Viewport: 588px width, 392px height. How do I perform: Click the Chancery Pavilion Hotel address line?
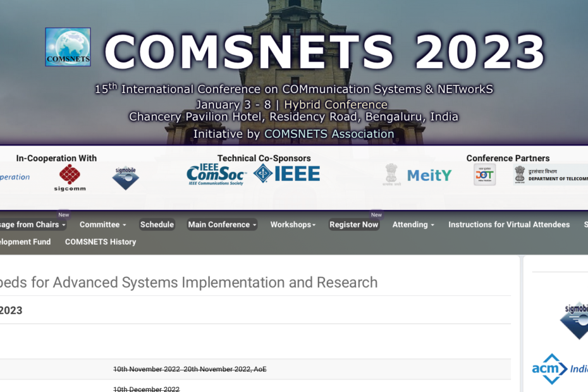[x=293, y=117]
